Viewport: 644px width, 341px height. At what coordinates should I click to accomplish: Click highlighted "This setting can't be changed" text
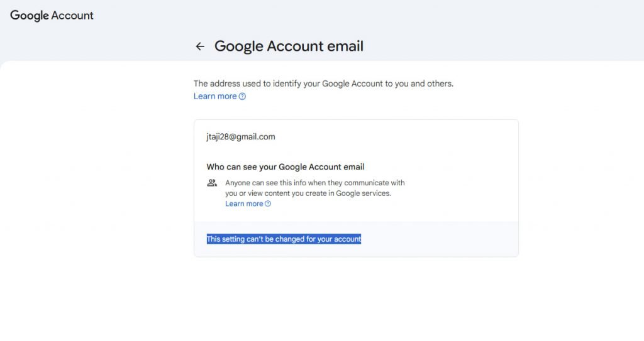coord(284,239)
